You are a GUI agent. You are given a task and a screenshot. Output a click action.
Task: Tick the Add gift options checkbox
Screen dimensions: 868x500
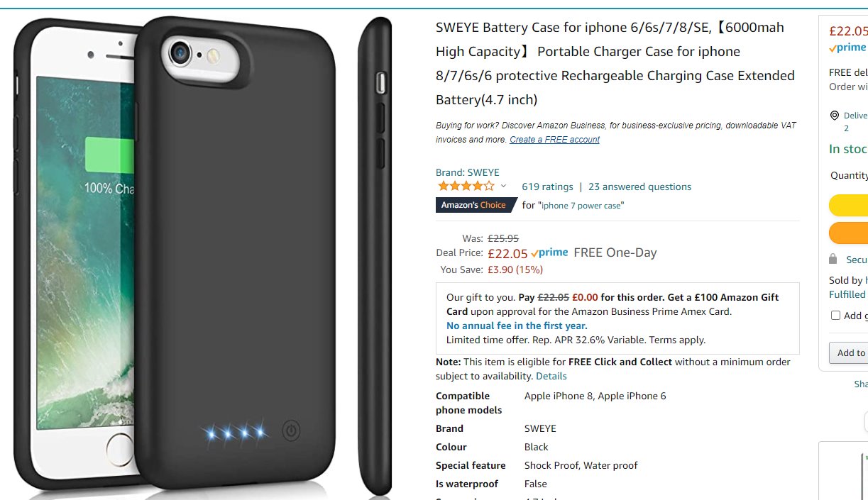(x=835, y=316)
